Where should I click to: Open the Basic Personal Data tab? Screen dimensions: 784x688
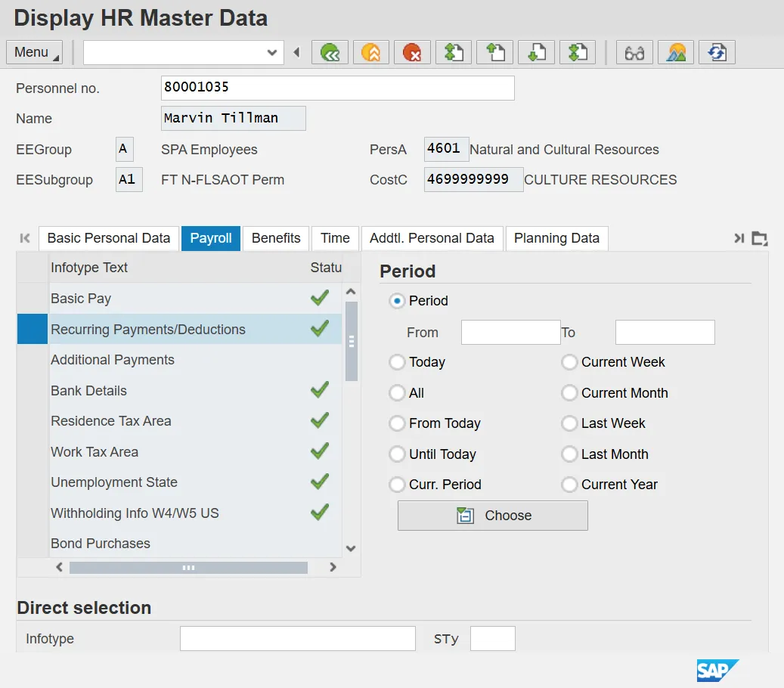coord(109,238)
